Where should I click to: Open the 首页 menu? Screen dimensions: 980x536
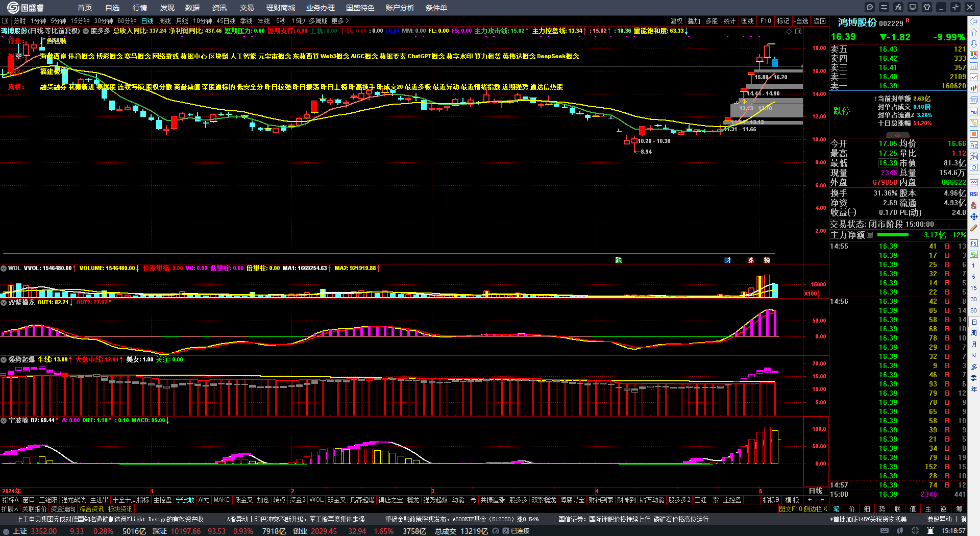[x=85, y=8]
